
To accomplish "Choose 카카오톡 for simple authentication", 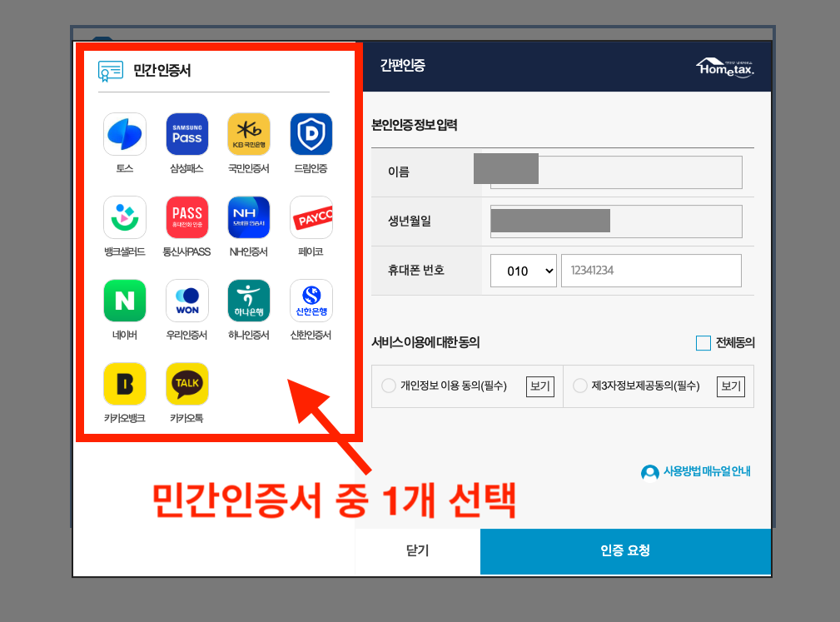I will click(x=186, y=383).
